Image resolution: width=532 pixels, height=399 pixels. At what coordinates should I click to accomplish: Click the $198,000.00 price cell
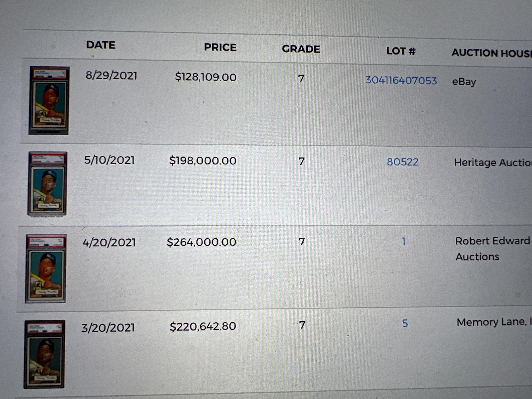(x=203, y=161)
